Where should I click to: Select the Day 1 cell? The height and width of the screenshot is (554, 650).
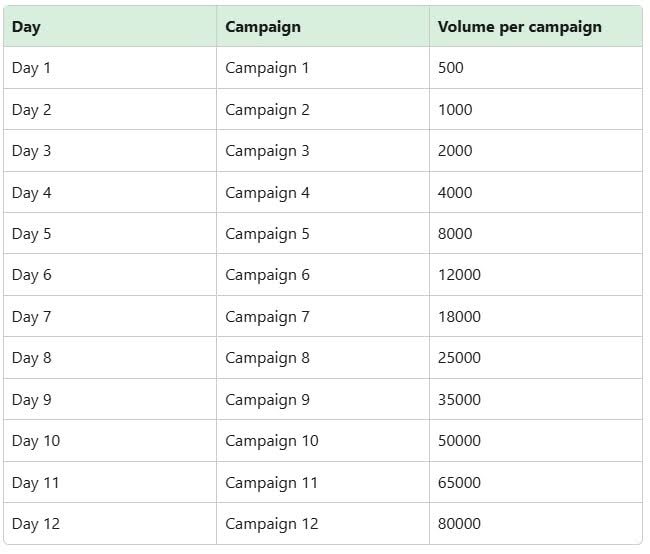pyautogui.click(x=32, y=68)
